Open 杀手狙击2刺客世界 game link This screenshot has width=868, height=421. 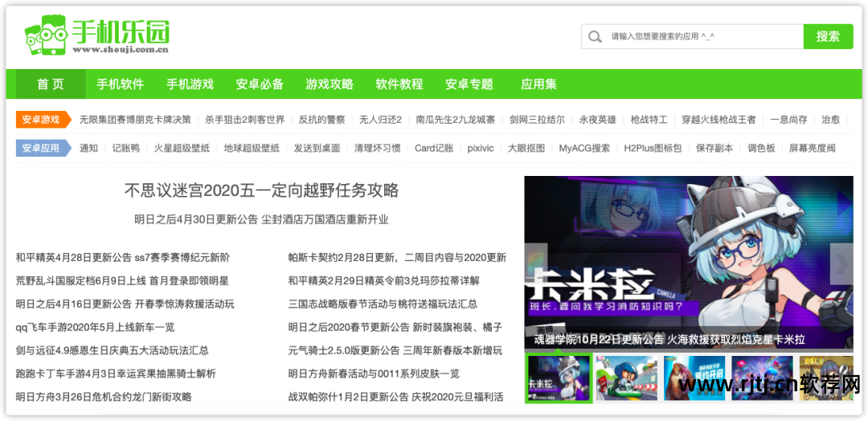click(x=244, y=120)
